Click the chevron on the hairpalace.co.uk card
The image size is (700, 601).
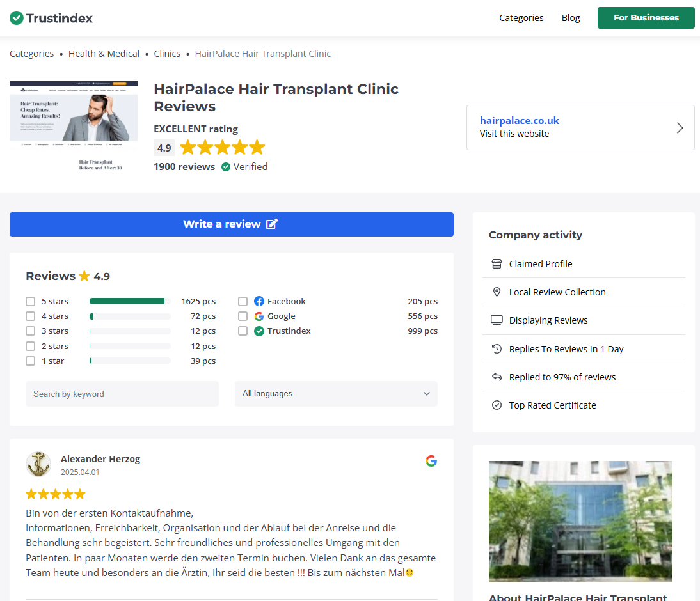[680, 127]
